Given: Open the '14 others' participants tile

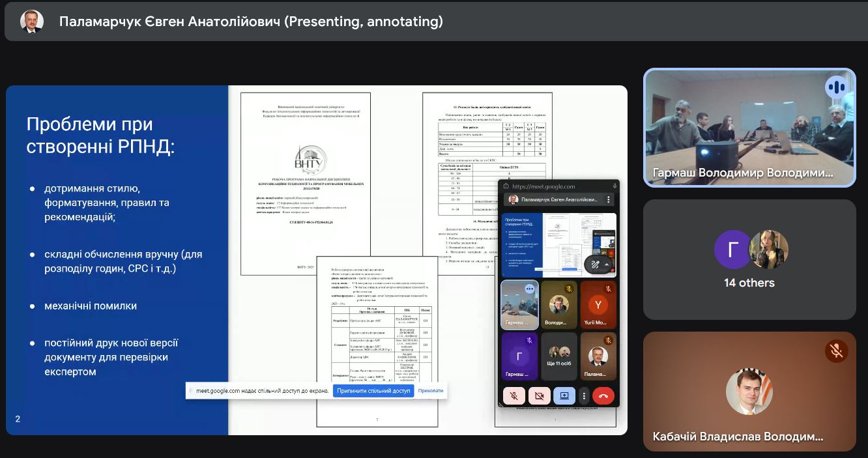Looking at the screenshot, I should point(749,259).
